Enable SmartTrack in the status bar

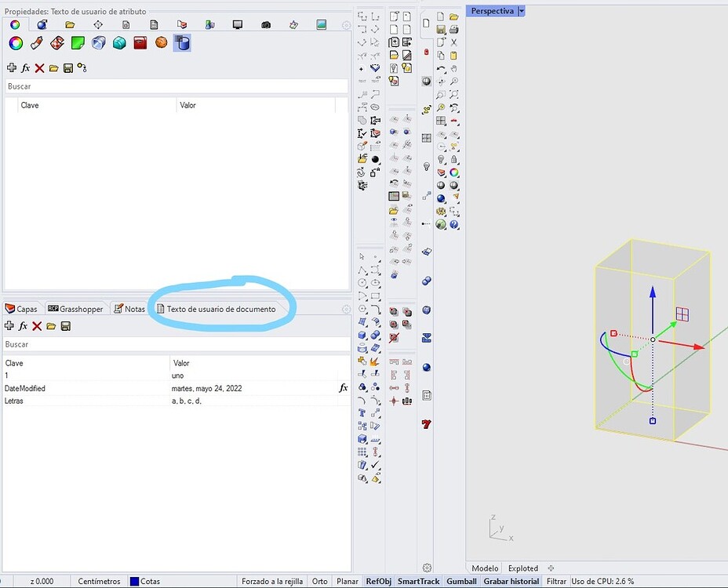tap(419, 581)
